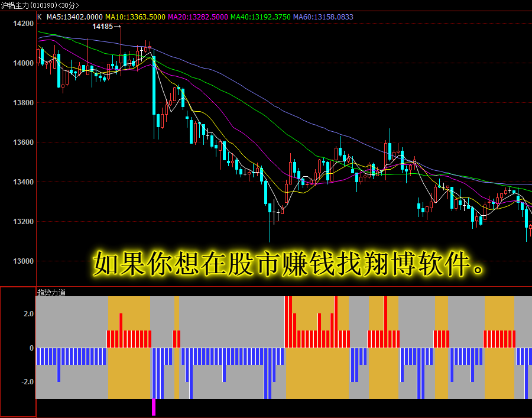Click the 13600 price axis label
Image resolution: width=532 pixels, height=418 pixels.
click(23, 142)
